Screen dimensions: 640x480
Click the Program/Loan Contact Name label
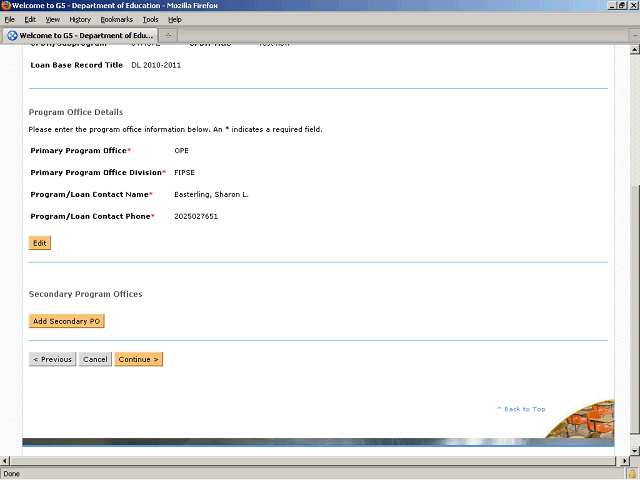89,195
